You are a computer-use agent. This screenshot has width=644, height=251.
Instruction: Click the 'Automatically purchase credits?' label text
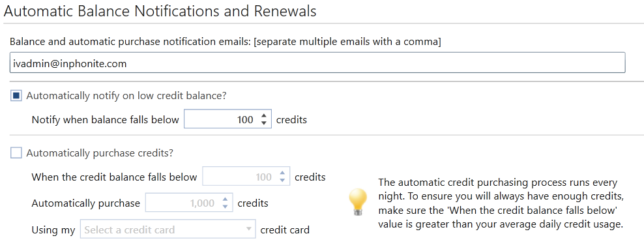click(x=100, y=153)
